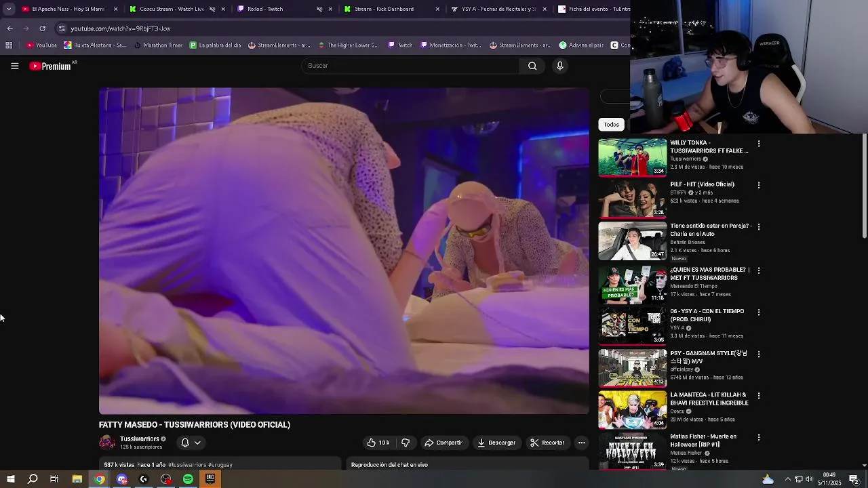Open Epic Games launcher from taskbar

click(x=210, y=479)
